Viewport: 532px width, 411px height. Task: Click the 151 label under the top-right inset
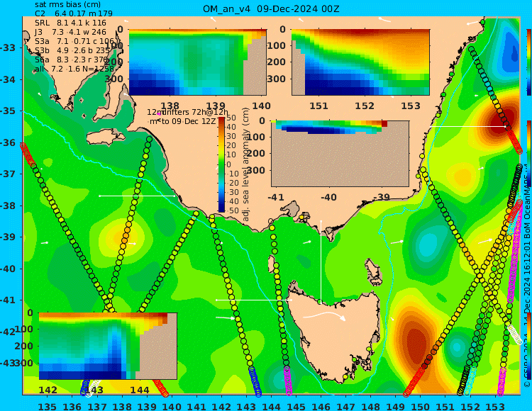point(319,106)
